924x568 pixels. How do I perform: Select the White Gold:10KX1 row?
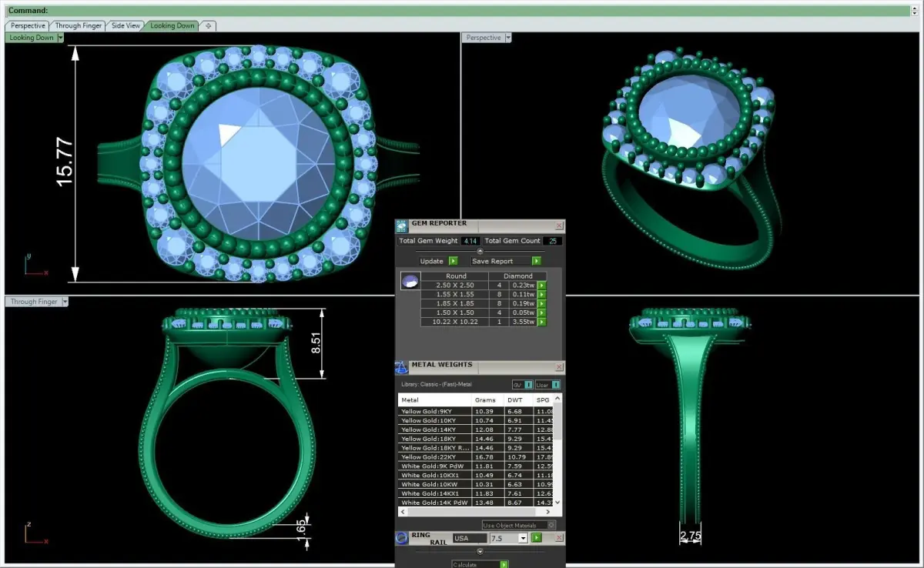pyautogui.click(x=477, y=476)
